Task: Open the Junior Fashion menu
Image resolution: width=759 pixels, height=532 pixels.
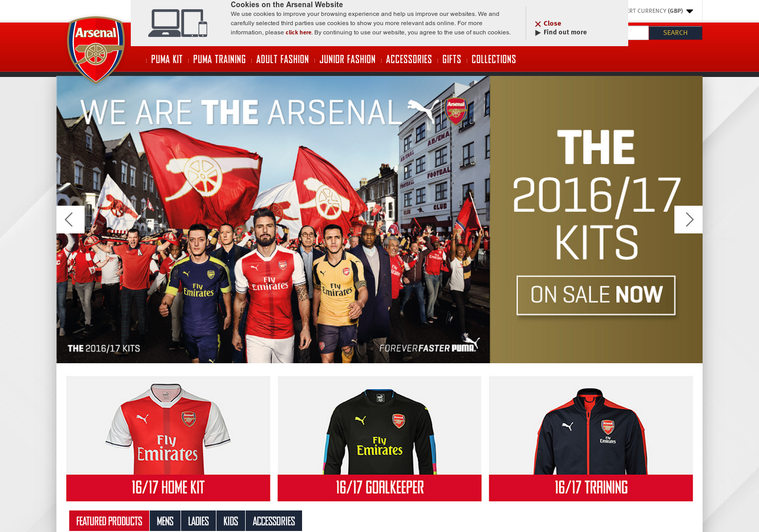Action: point(348,60)
